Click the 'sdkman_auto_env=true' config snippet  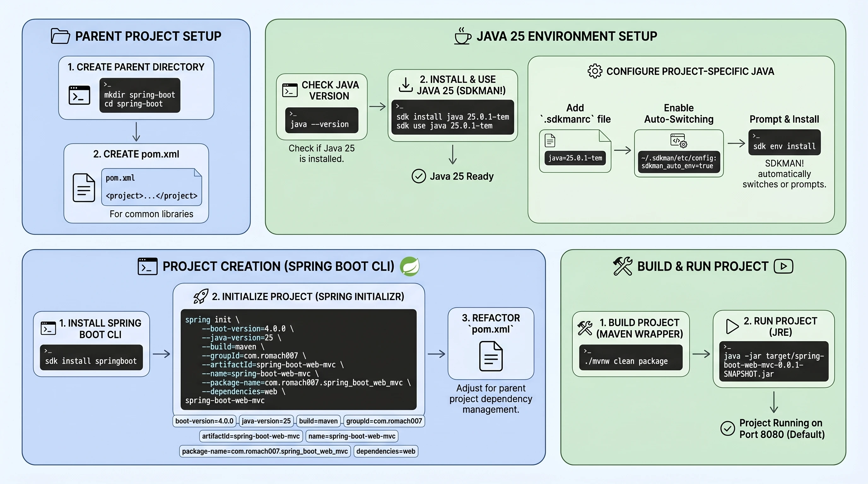click(679, 162)
